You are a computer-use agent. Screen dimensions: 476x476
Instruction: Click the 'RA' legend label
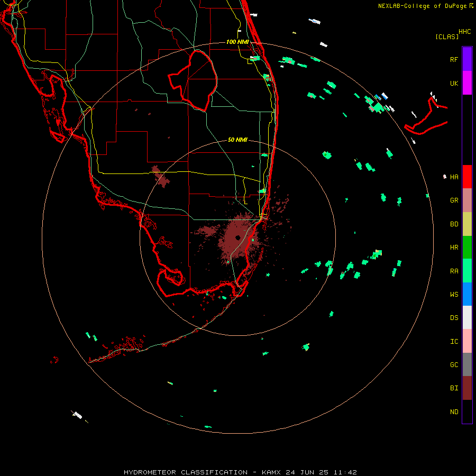[454, 271]
